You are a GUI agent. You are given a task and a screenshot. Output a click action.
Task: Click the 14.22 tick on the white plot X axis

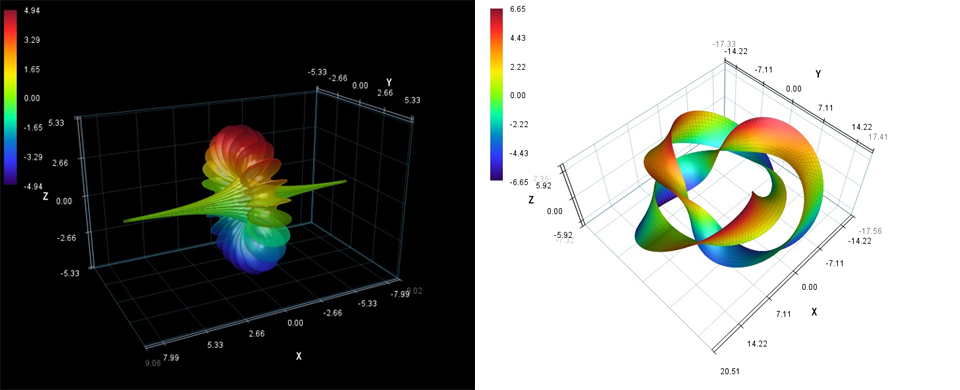757,343
